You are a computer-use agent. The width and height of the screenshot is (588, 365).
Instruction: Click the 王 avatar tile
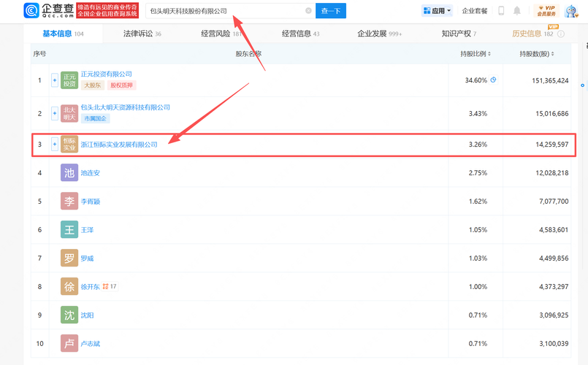click(69, 230)
